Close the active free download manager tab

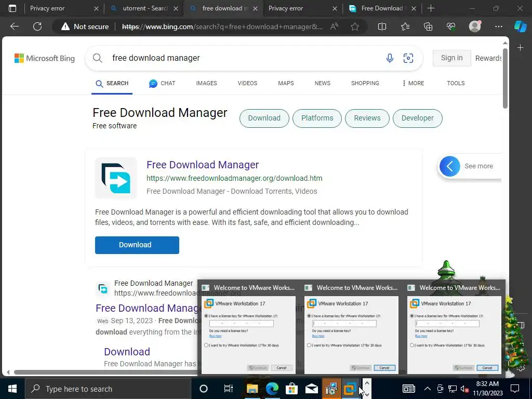coord(255,9)
